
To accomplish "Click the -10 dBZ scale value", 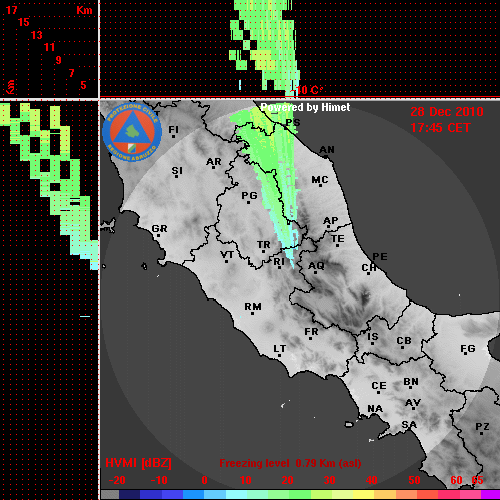I will [x=159, y=480].
